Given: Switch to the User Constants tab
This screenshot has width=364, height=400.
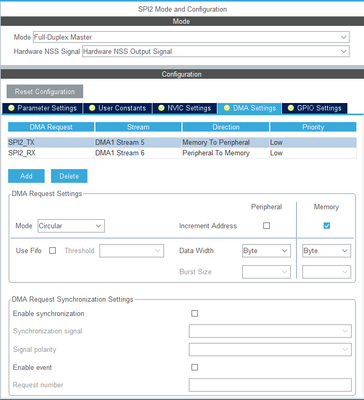Looking at the screenshot, I should (x=117, y=108).
